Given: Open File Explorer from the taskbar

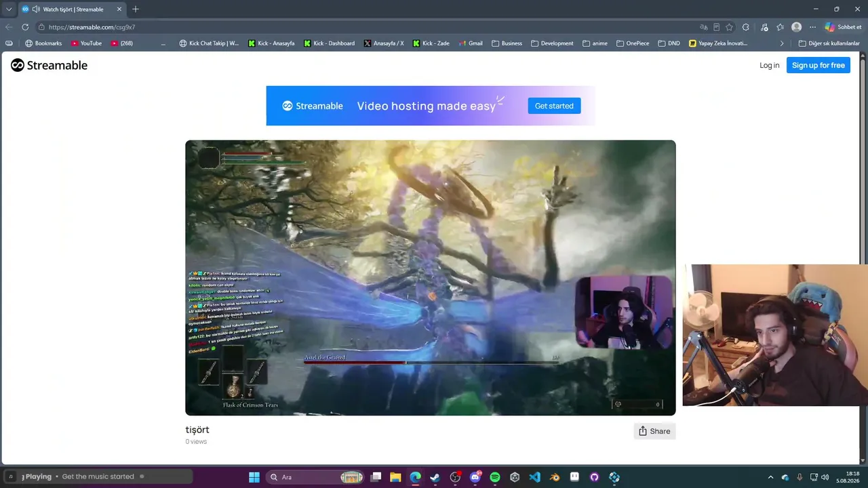Looking at the screenshot, I should coord(395,477).
